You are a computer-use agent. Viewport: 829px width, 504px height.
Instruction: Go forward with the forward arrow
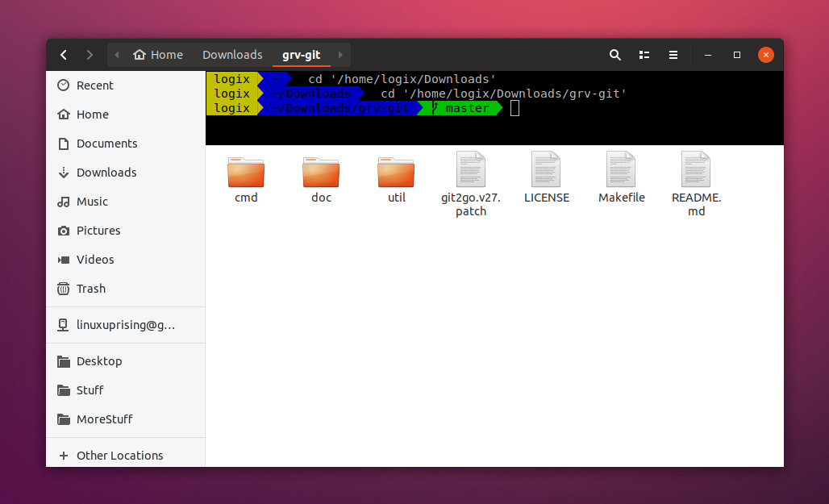(x=90, y=55)
